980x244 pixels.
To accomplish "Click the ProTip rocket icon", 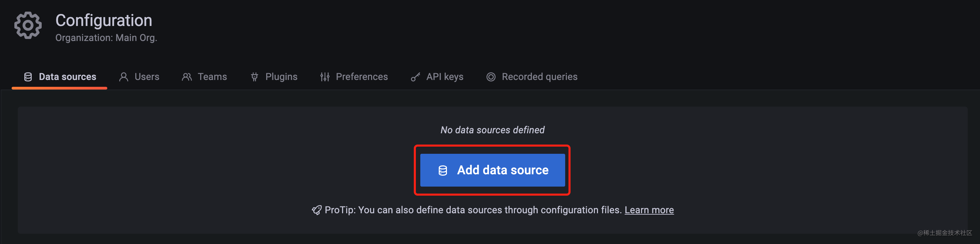I will pyautogui.click(x=316, y=210).
